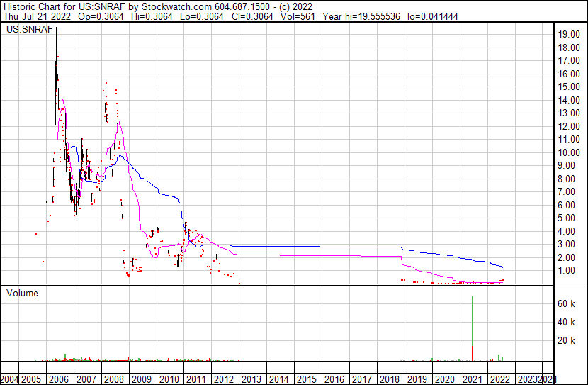Select the 2021 year label on the time axis
This screenshot has height=385, width=588.
pos(471,379)
